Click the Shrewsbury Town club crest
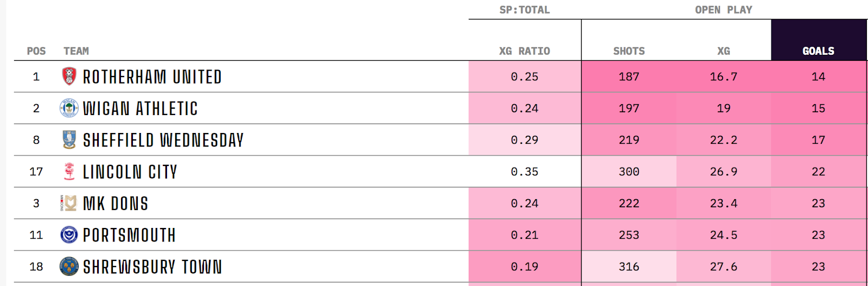The image size is (868, 286). click(69, 266)
